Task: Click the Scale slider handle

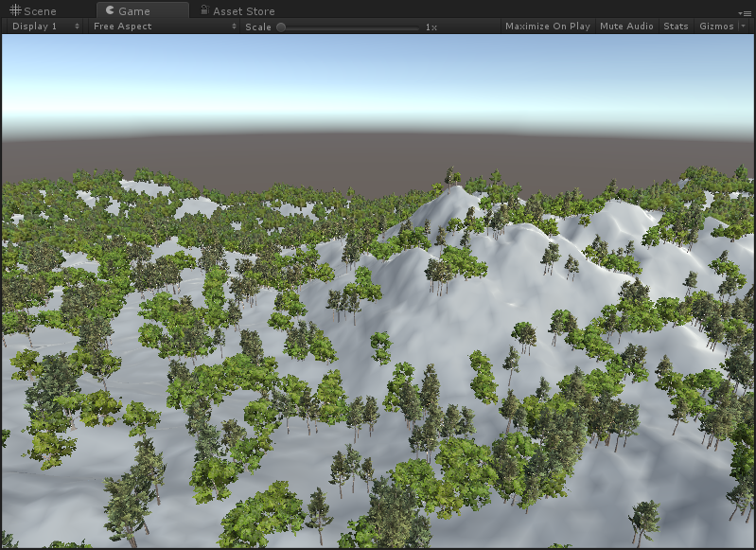Action: (x=281, y=27)
